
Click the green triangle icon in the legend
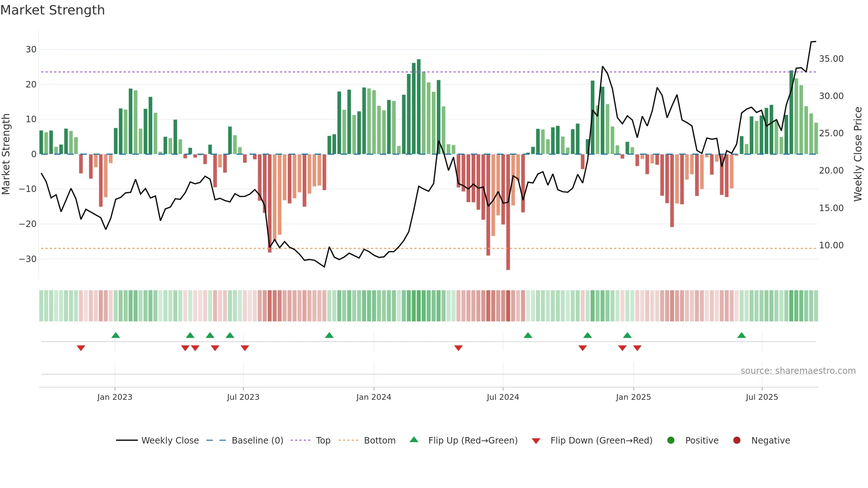coord(414,440)
